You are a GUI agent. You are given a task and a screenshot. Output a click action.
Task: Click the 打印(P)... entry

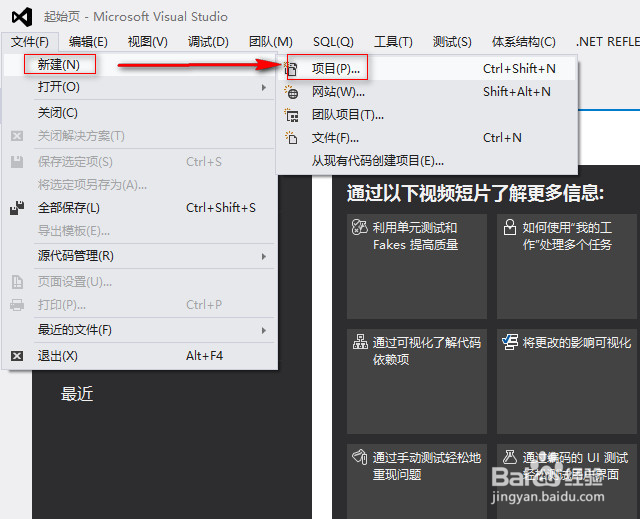tap(140, 305)
